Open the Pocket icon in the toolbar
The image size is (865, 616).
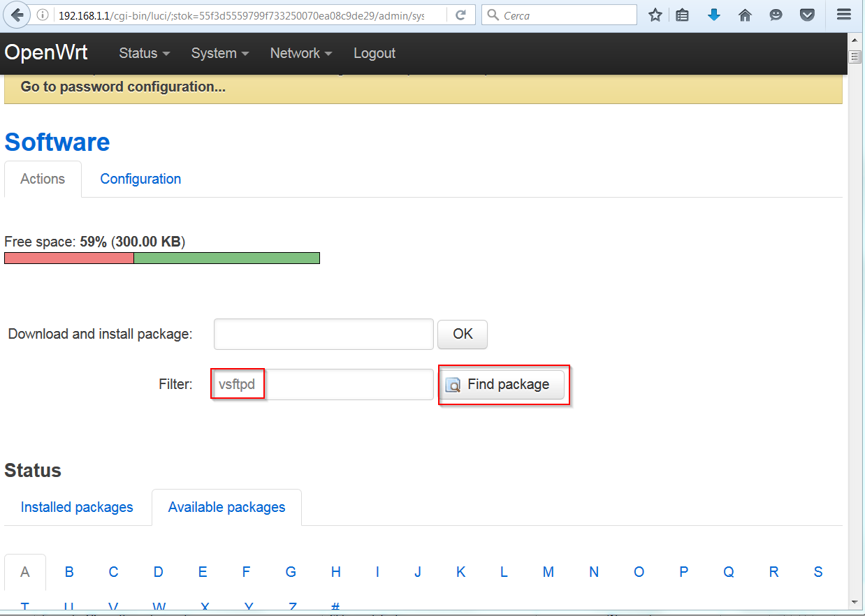click(807, 15)
